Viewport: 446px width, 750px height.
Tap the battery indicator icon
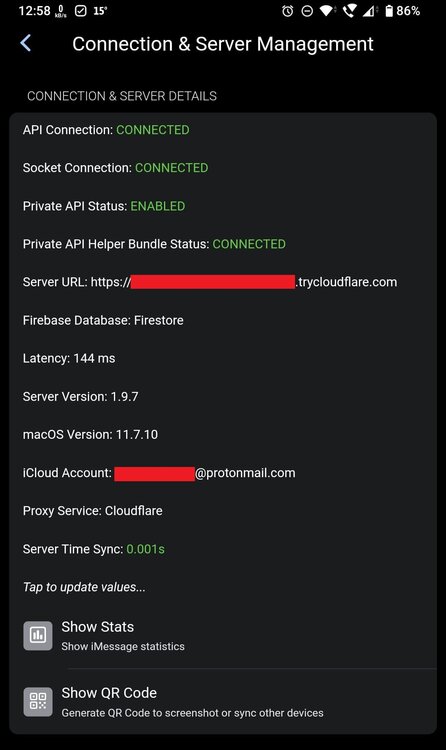(x=389, y=11)
